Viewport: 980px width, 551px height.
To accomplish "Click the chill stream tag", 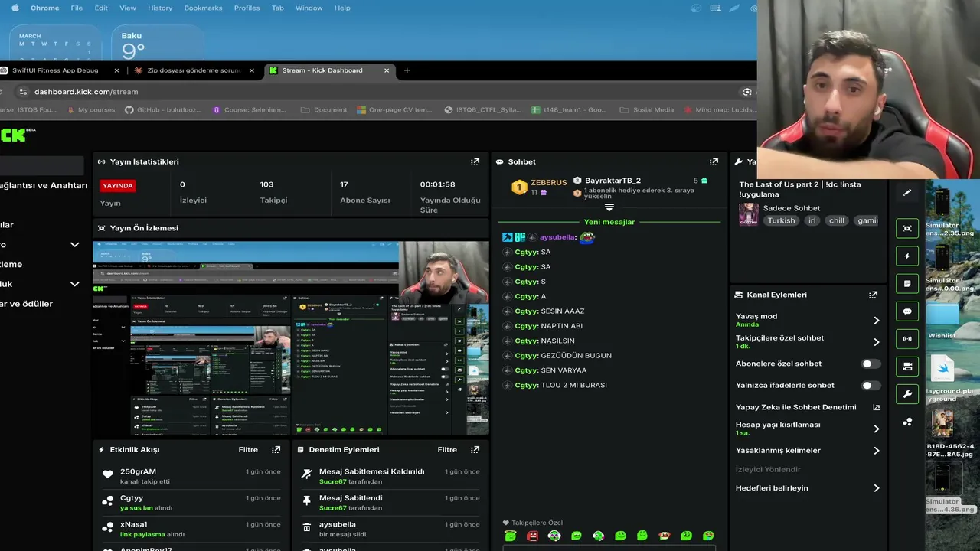I will click(x=836, y=220).
